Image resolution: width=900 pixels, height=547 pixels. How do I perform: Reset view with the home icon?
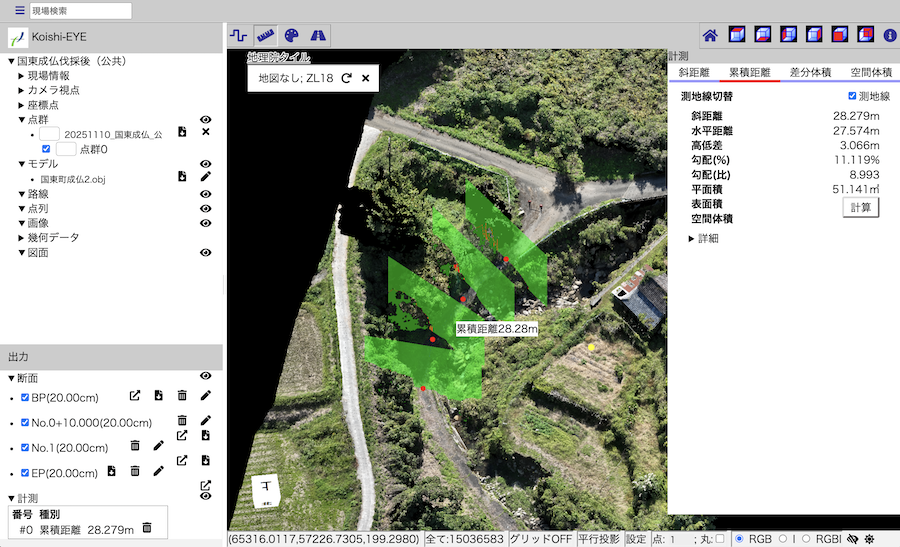pyautogui.click(x=710, y=35)
